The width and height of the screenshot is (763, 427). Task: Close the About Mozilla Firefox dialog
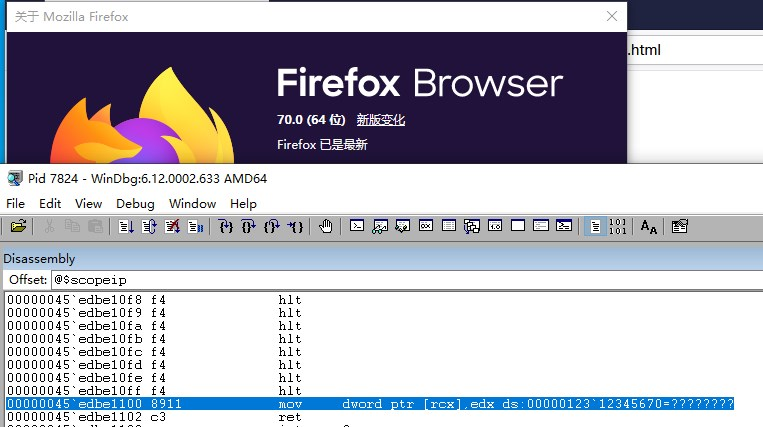coord(612,17)
